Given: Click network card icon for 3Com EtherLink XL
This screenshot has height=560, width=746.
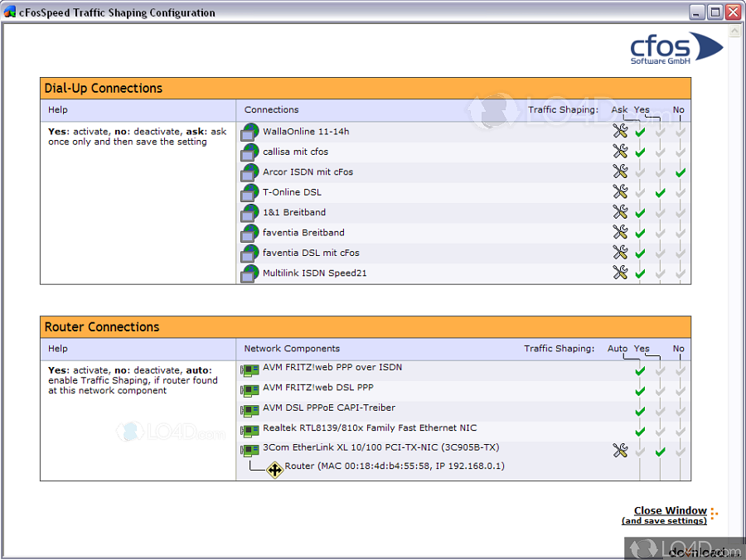Looking at the screenshot, I should coord(249,450).
